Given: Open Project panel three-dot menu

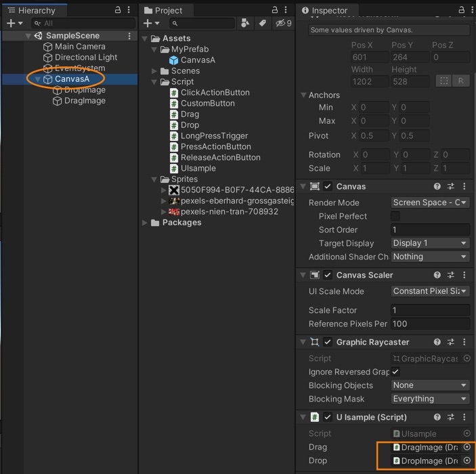Looking at the screenshot, I should (x=286, y=10).
